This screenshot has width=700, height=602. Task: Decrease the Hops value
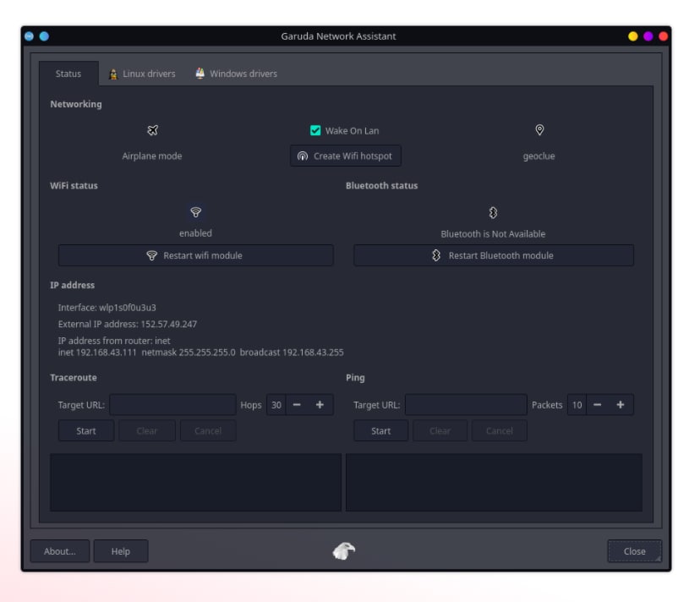click(x=297, y=405)
